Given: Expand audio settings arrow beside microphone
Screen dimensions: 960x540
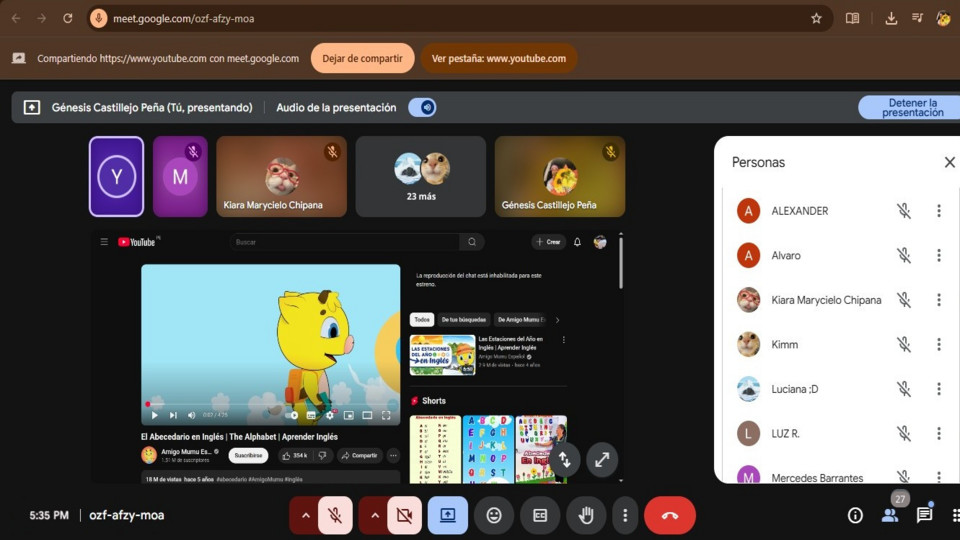Looking at the screenshot, I should 305,515.
